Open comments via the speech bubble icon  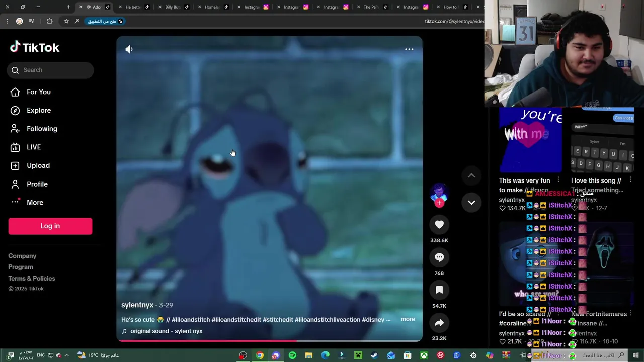(439, 257)
